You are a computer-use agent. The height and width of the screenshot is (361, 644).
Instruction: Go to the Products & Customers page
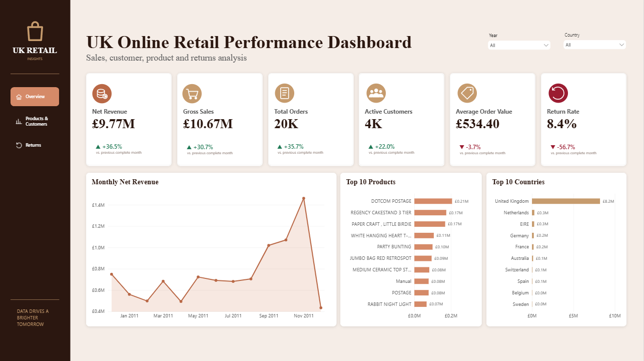pyautogui.click(x=35, y=121)
